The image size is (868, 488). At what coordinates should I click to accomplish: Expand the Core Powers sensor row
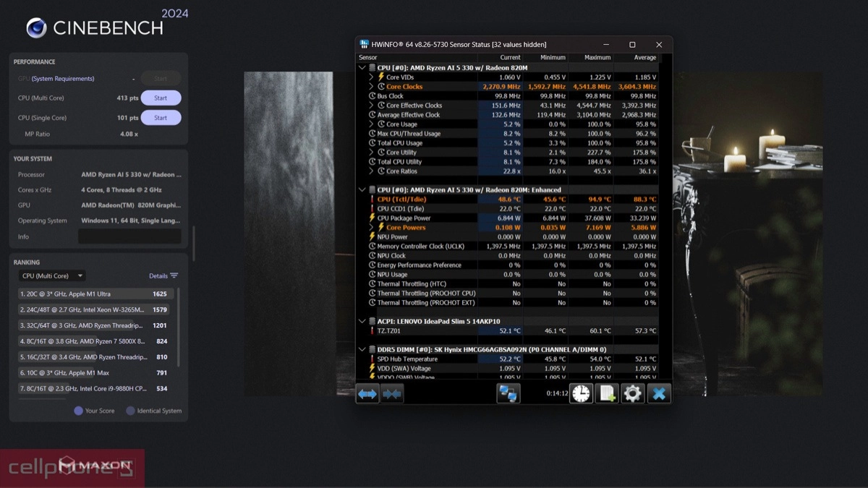[x=372, y=228]
